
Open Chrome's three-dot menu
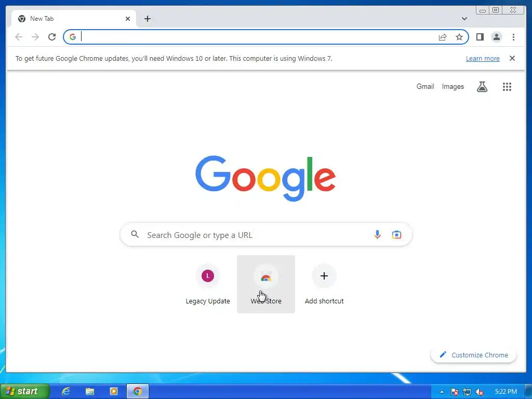[513, 37]
